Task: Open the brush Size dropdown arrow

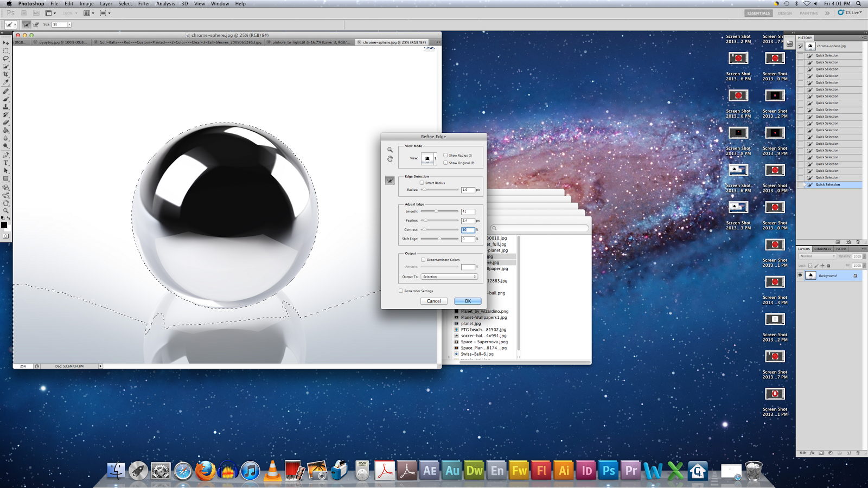Action: [69, 24]
